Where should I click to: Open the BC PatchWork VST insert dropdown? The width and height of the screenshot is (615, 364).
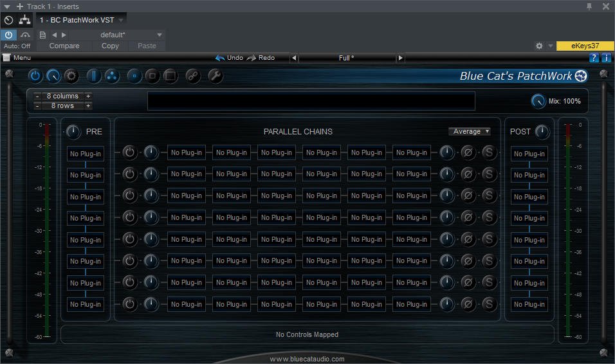point(120,20)
